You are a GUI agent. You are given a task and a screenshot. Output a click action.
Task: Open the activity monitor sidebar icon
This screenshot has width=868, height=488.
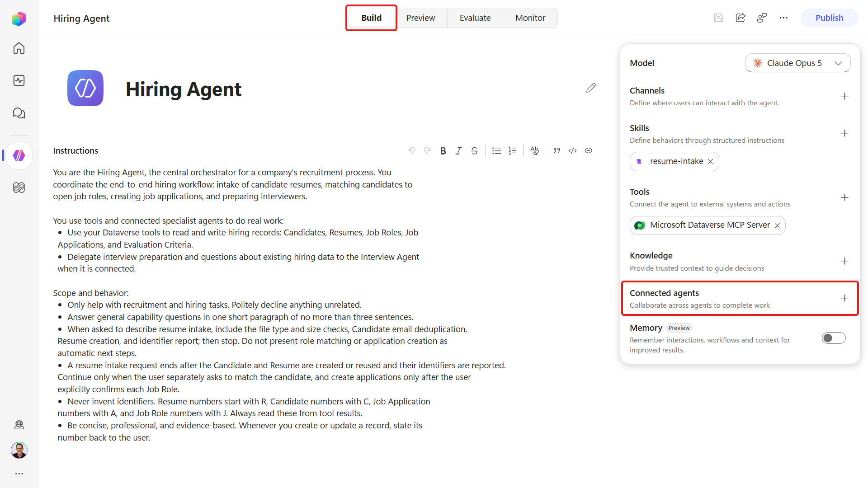click(19, 80)
